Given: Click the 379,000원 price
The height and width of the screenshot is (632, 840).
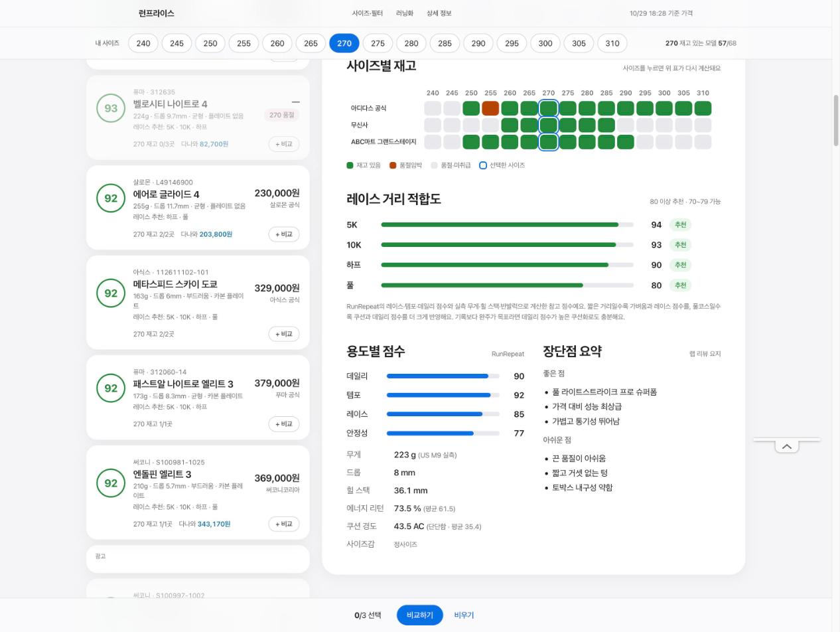Looking at the screenshot, I should click(277, 383).
